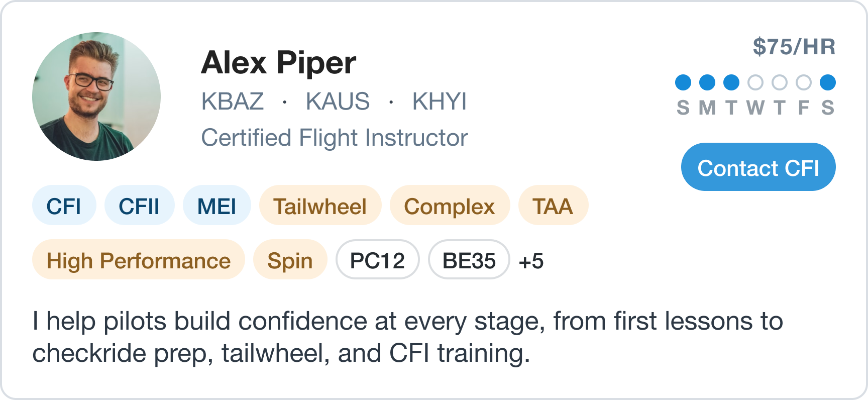Click the Contact CFI button
Image resolution: width=868 pixels, height=400 pixels.
758,167
